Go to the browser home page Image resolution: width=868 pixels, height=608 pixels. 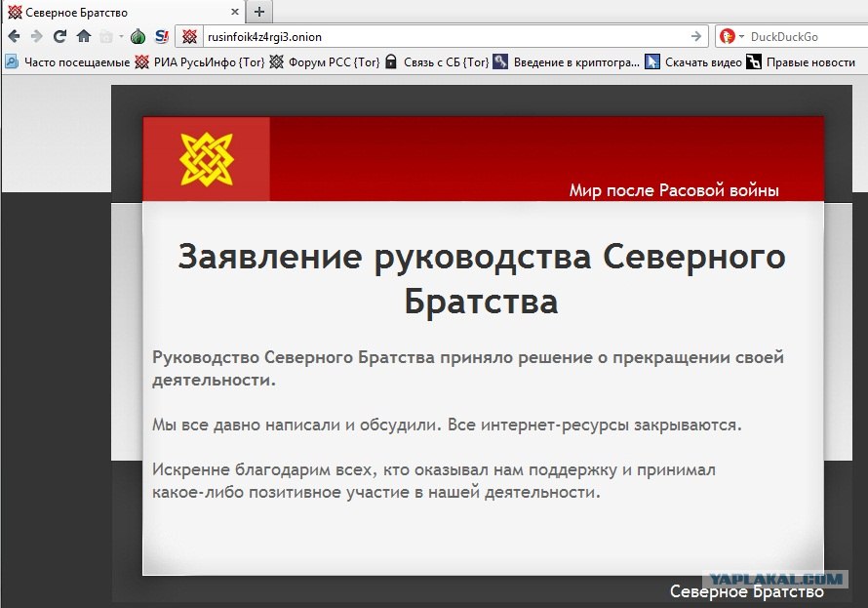click(84, 37)
